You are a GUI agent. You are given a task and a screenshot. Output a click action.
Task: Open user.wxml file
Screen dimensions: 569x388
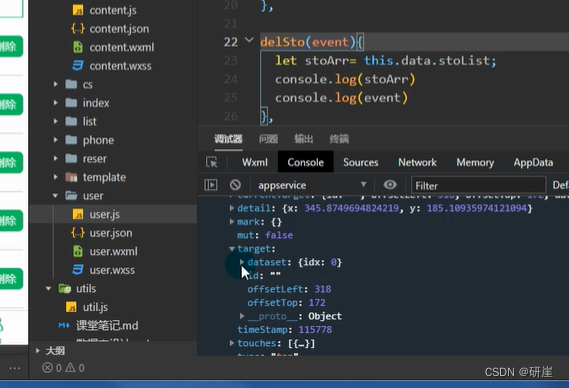[x=113, y=251]
